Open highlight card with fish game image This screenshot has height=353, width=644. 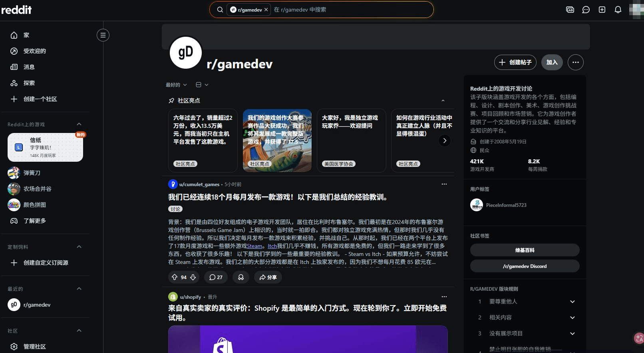(277, 141)
